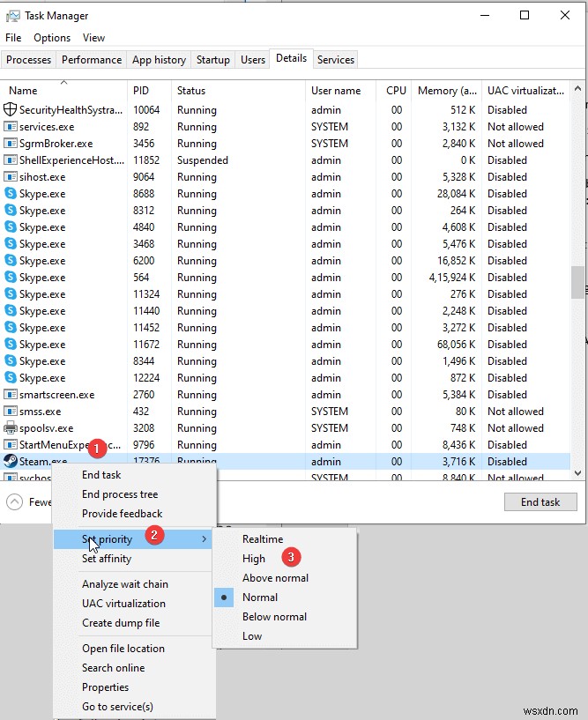This screenshot has height=720, width=588.
Task: Click the smartscreen.exe process icon
Action: (10, 395)
